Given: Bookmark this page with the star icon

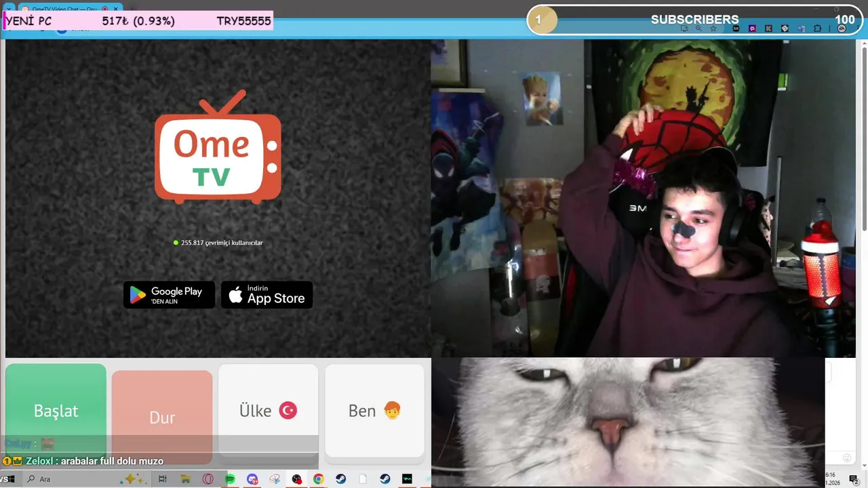Looking at the screenshot, I should pos(713,28).
